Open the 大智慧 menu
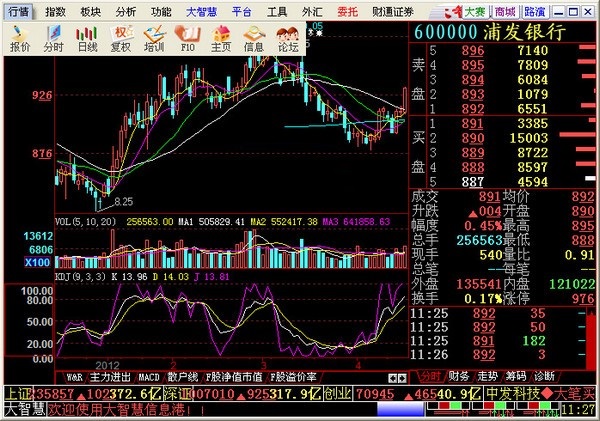 (x=201, y=12)
